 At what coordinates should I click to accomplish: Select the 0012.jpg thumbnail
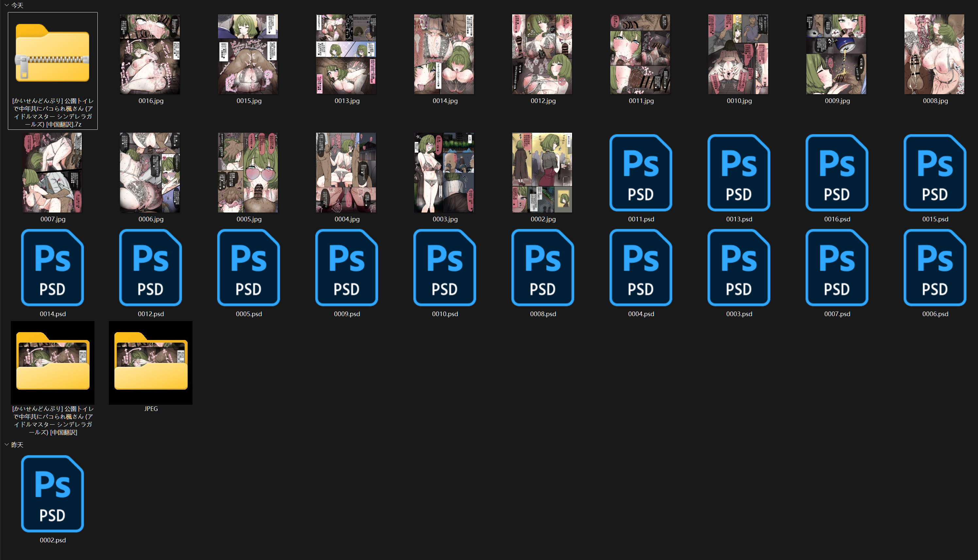point(542,54)
